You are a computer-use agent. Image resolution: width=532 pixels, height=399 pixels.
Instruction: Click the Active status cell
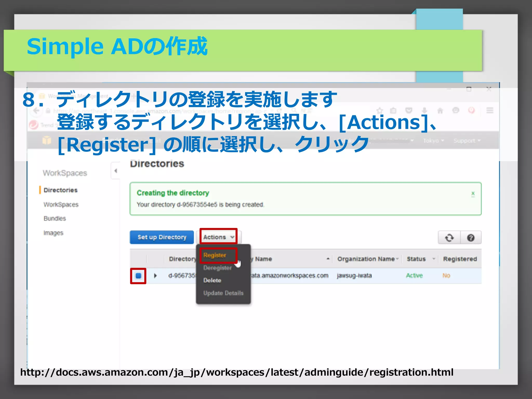click(x=414, y=275)
